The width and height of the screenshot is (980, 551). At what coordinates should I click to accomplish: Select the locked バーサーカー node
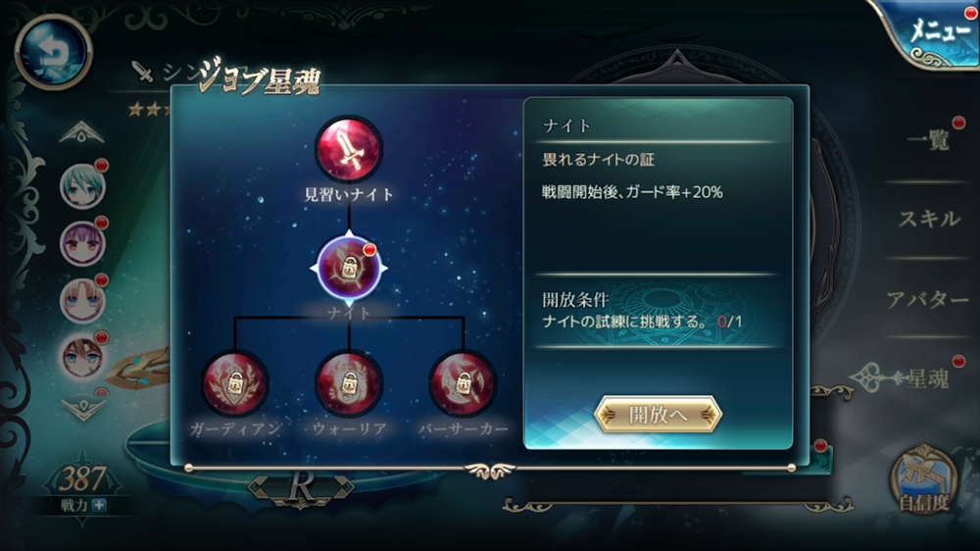tap(463, 383)
